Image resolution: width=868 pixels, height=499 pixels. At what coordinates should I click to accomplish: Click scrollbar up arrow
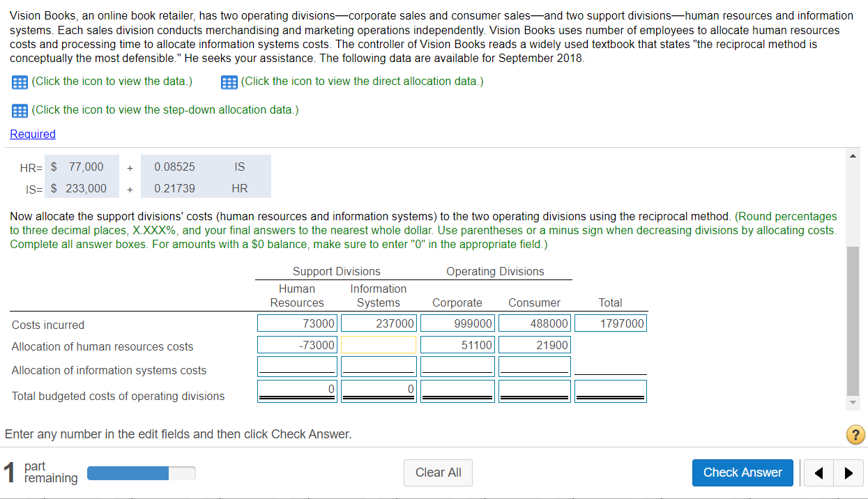853,155
